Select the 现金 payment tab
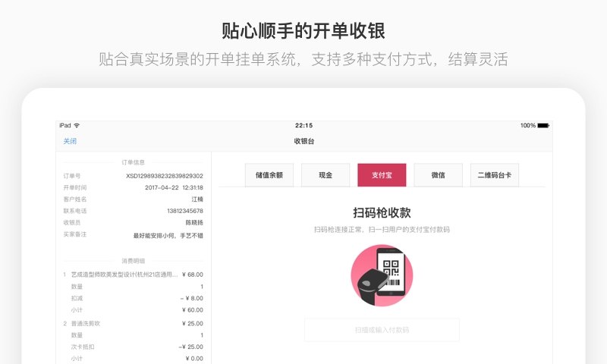The height and width of the screenshot is (364, 607). click(326, 175)
